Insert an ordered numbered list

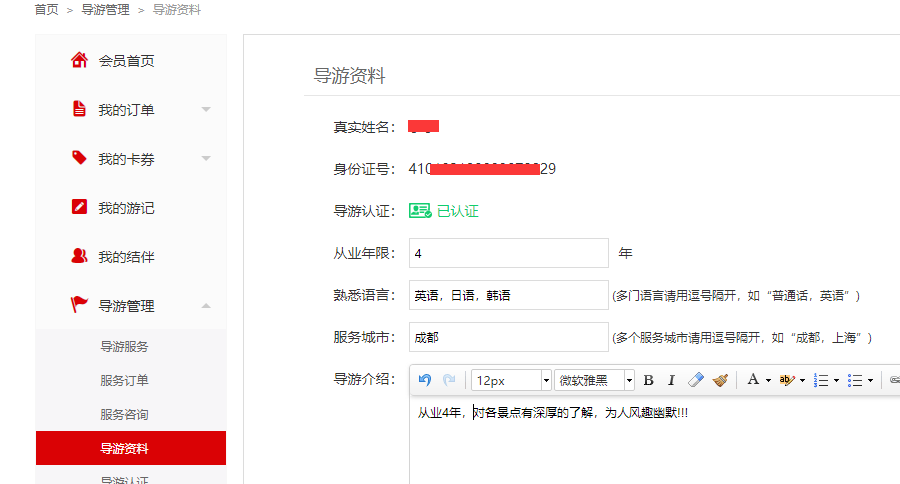(x=821, y=380)
